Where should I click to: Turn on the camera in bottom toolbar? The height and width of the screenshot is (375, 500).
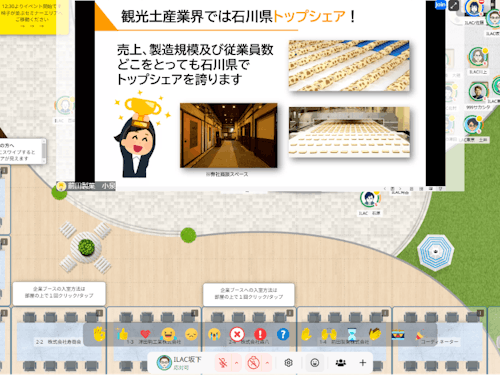(253, 363)
